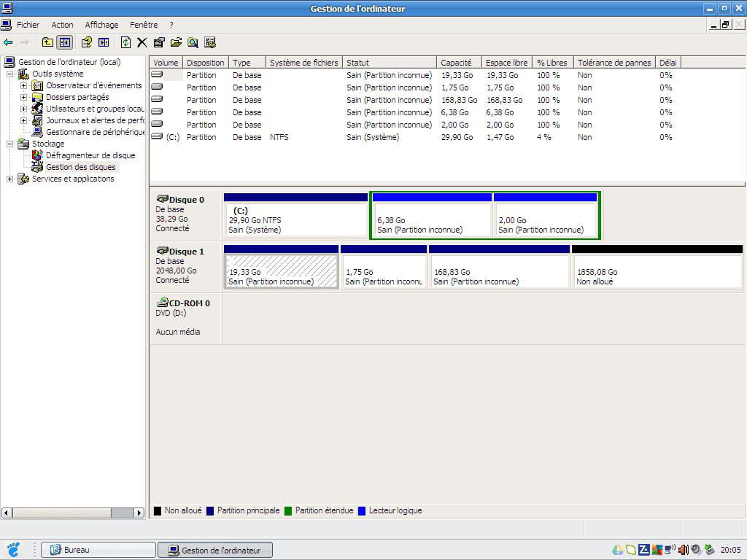Click the Delete (X) toolbar icon
The height and width of the screenshot is (560, 747).
(142, 42)
